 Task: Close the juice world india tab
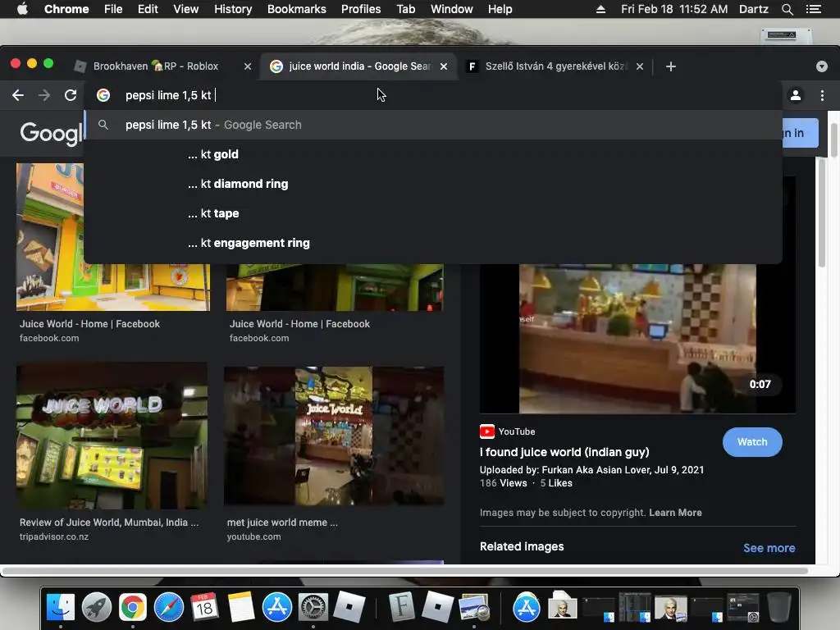coord(444,66)
